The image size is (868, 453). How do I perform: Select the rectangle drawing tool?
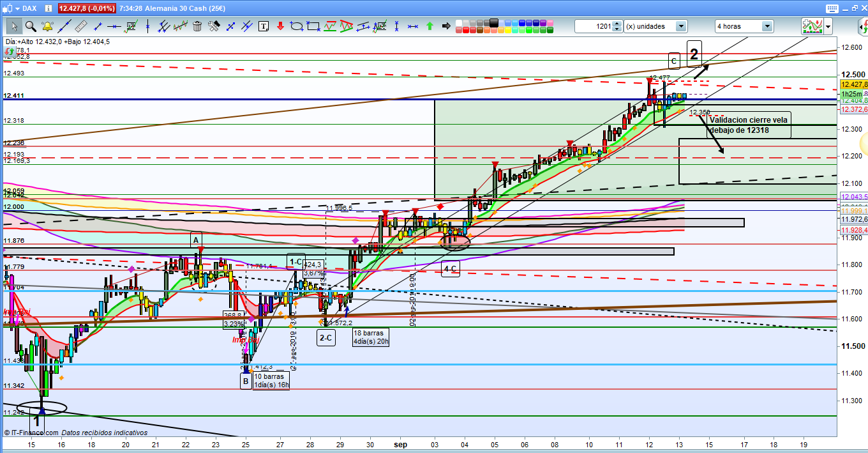pos(313,26)
